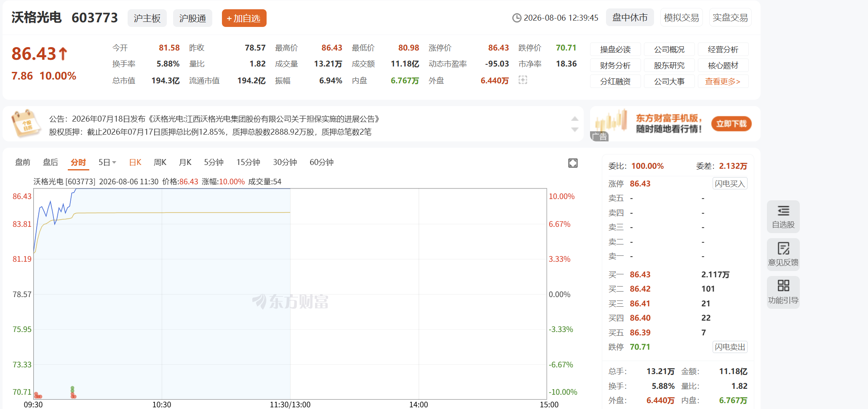Click the stock code 603773
Image resolution: width=868 pixels, height=409 pixels.
click(95, 18)
